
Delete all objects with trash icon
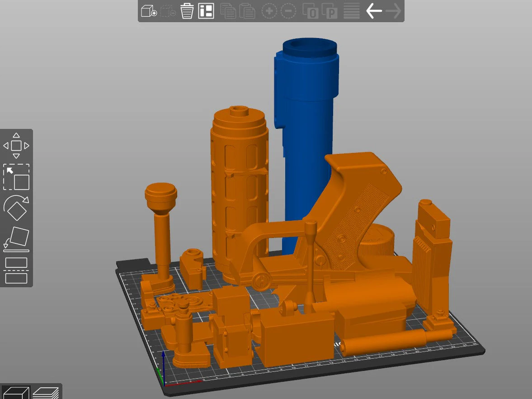coord(187,11)
